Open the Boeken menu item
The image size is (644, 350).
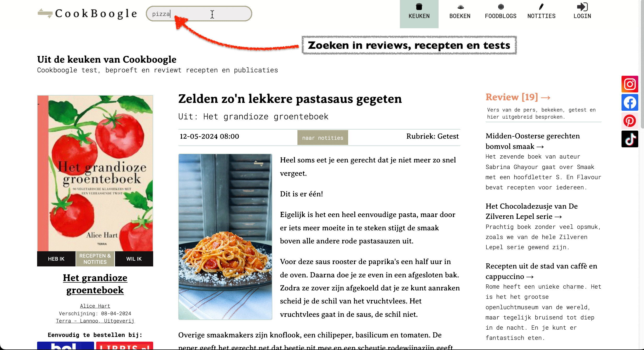point(460,12)
